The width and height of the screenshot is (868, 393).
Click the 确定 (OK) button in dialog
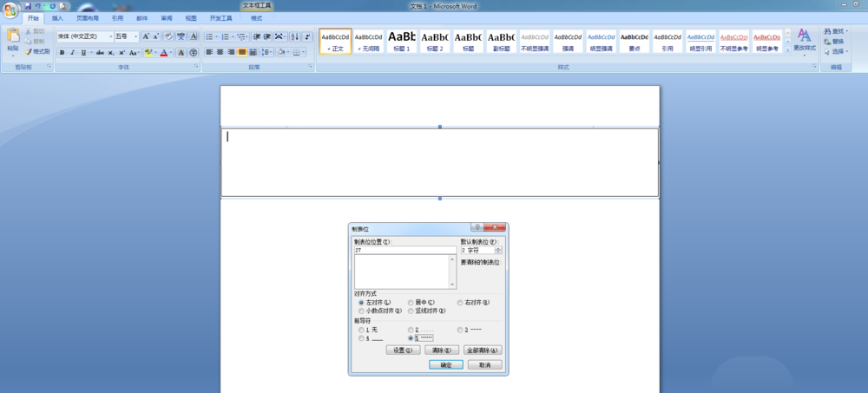446,365
